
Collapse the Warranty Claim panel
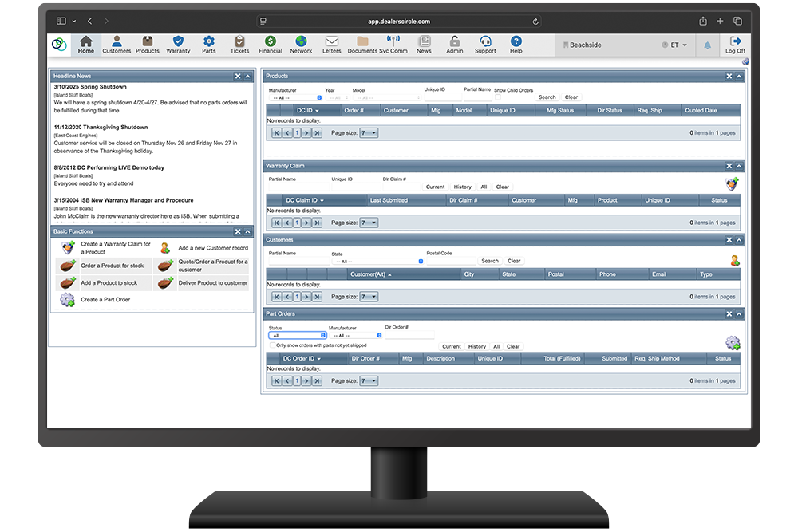click(x=739, y=167)
